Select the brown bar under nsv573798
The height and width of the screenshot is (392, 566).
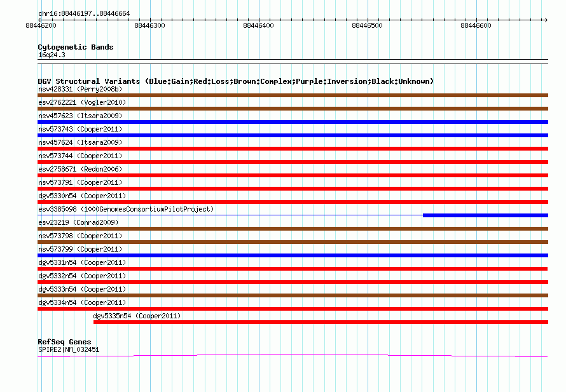click(293, 242)
